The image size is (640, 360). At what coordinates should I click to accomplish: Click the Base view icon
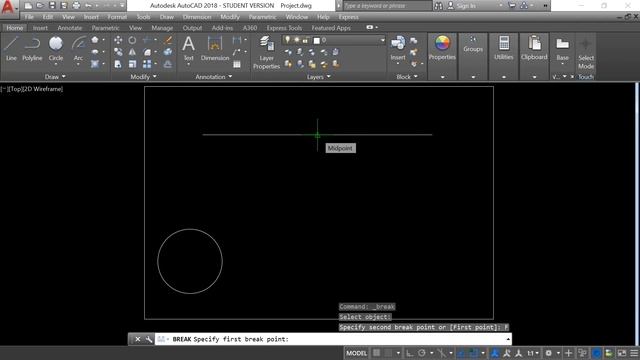pos(562,48)
